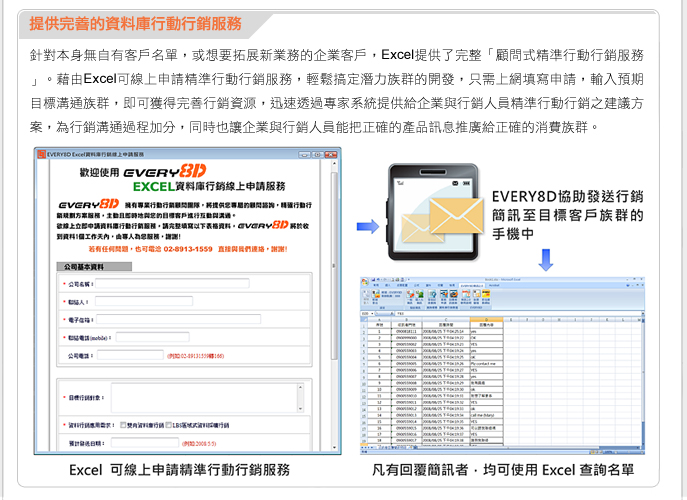Click the red 02-8913-1559 contact line

(188, 249)
